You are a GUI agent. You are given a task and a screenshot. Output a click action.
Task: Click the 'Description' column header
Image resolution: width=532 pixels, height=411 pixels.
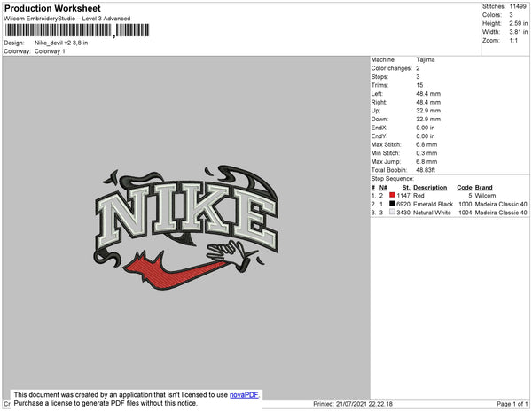[430, 188]
